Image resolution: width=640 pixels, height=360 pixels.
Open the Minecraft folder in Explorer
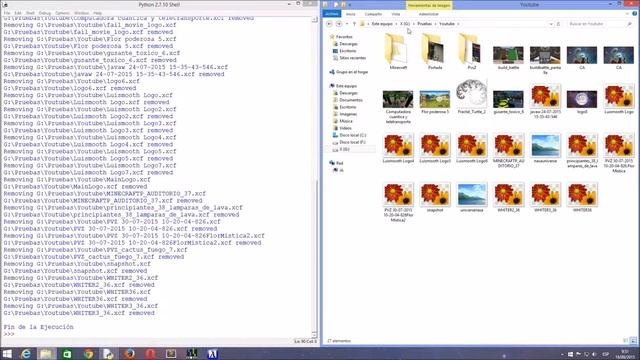[x=398, y=50]
